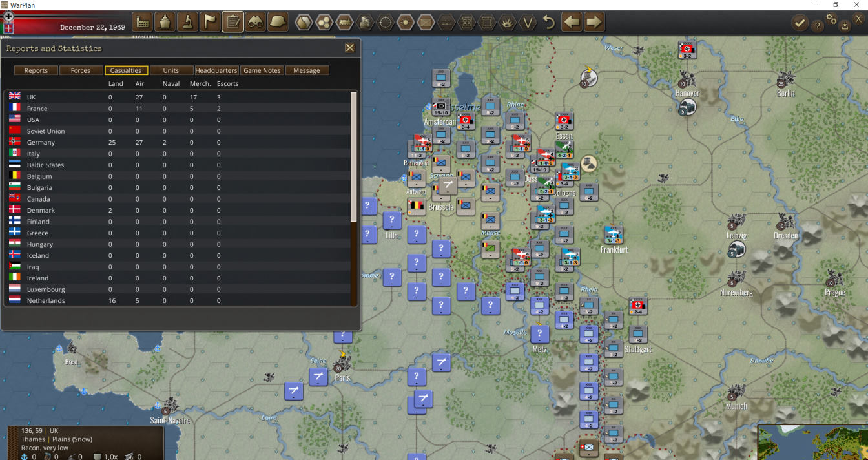Select the explosion hexagon filter
868x460 pixels.
point(507,23)
